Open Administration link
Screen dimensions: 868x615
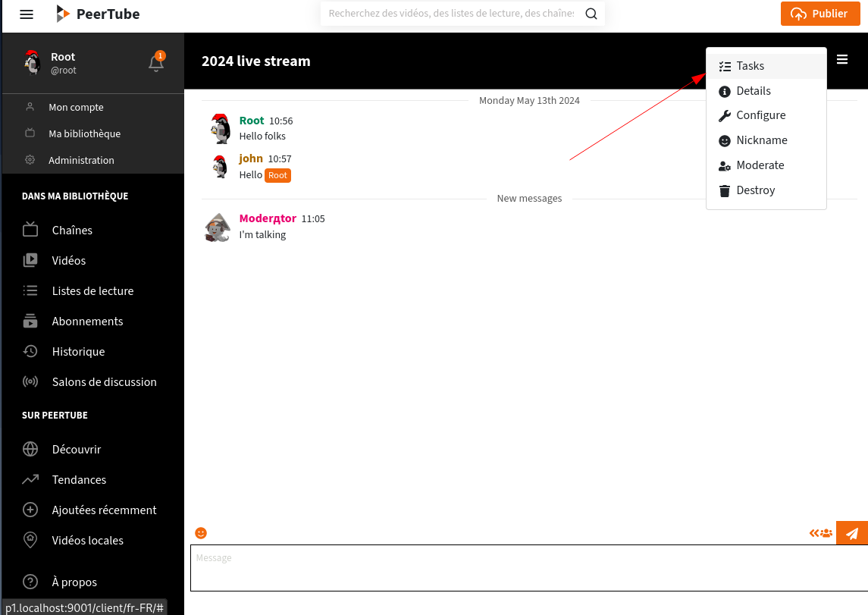(81, 161)
